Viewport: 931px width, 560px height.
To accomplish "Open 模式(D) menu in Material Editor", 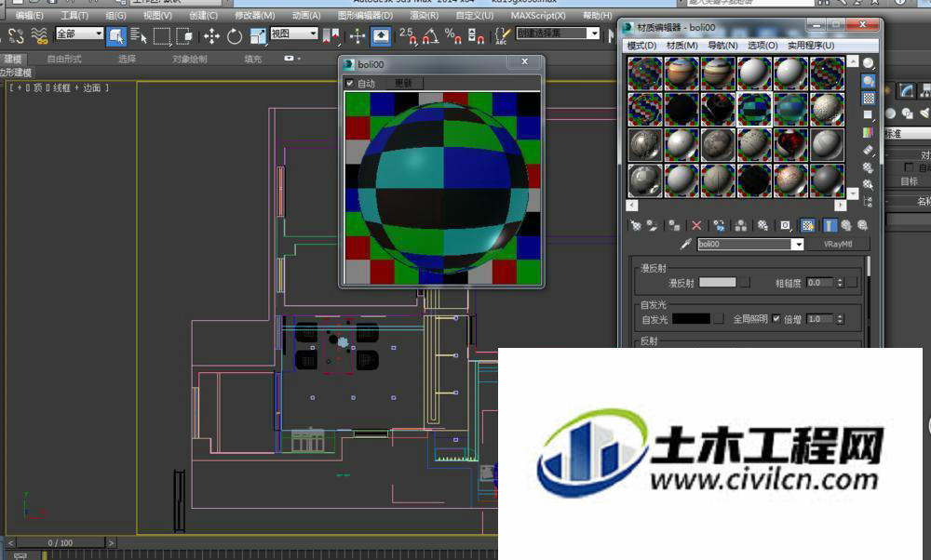I will [x=641, y=45].
